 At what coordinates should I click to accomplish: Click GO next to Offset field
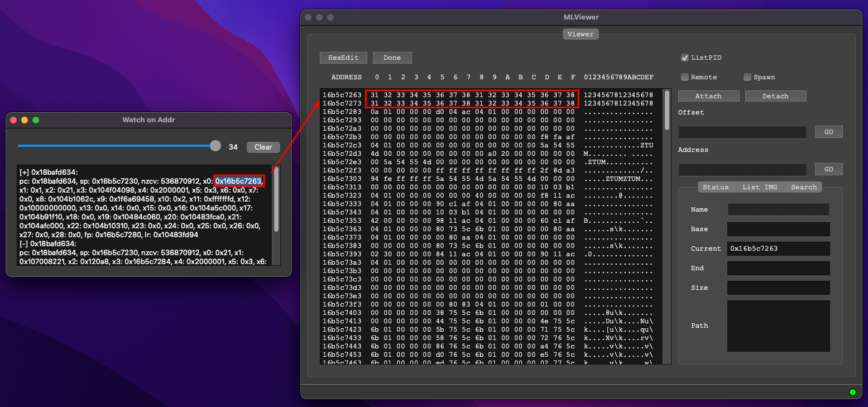tap(829, 132)
